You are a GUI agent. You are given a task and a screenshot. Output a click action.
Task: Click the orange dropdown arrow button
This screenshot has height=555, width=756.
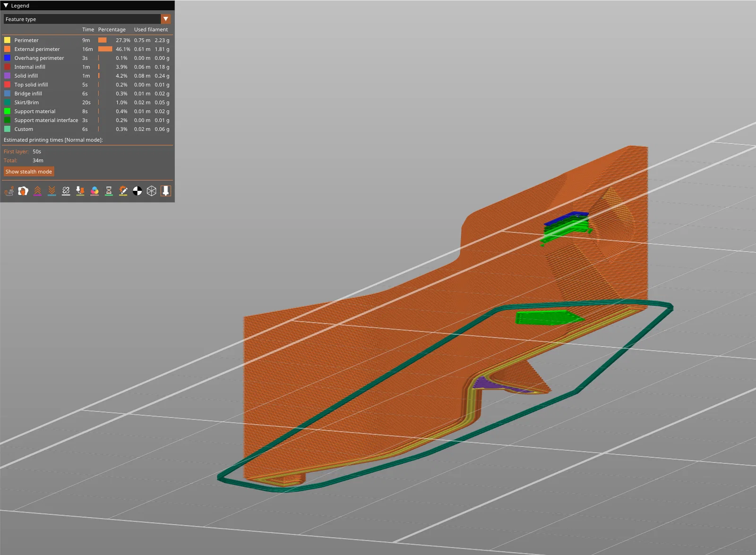[166, 19]
